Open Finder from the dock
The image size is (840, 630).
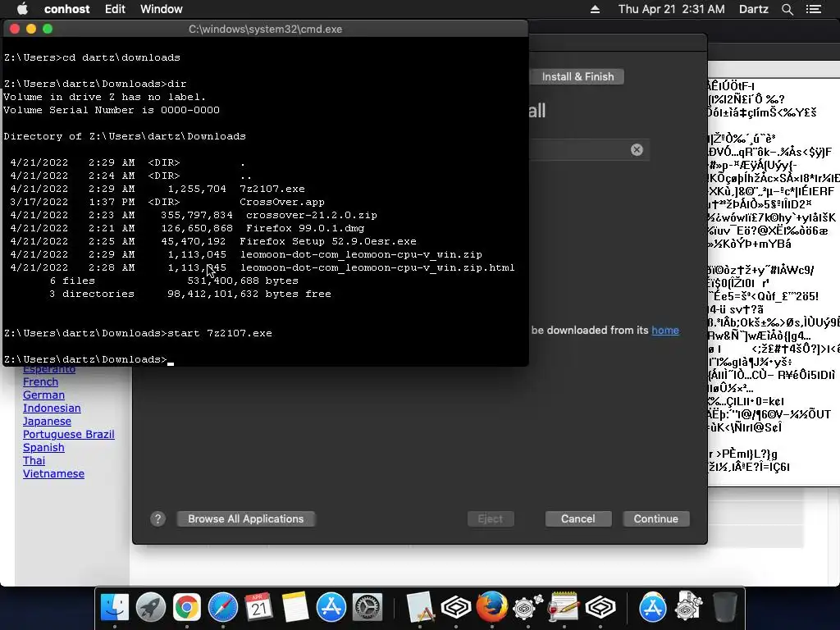click(115, 607)
